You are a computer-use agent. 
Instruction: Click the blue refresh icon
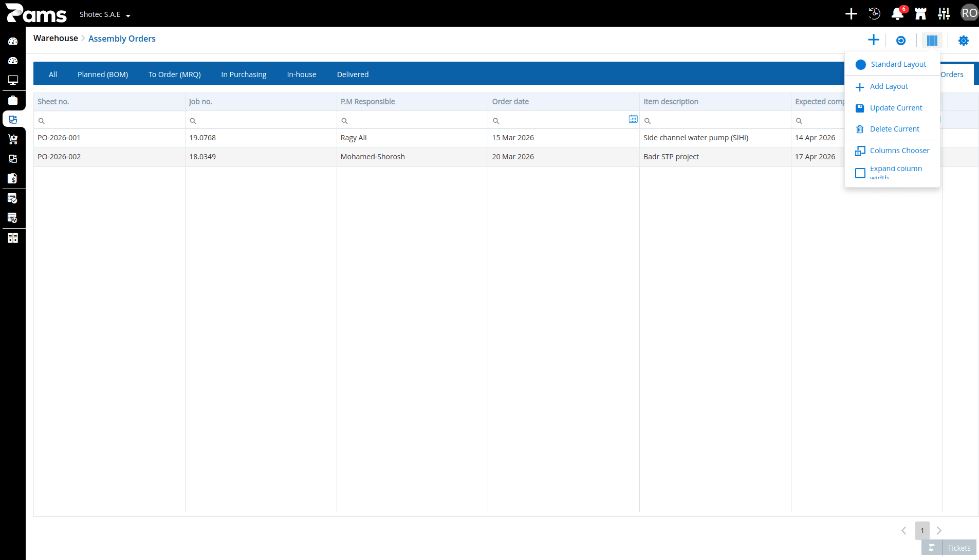[901, 41]
